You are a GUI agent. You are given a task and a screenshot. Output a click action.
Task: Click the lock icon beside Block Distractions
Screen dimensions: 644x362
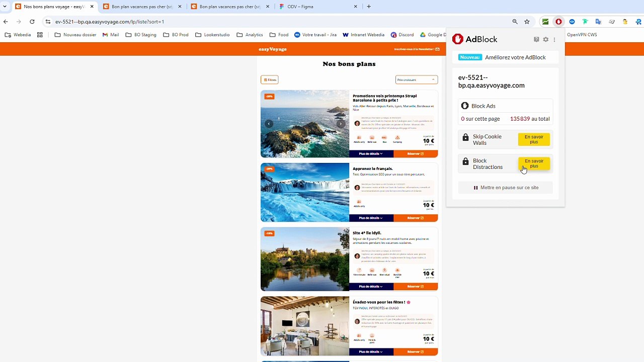[x=465, y=161]
